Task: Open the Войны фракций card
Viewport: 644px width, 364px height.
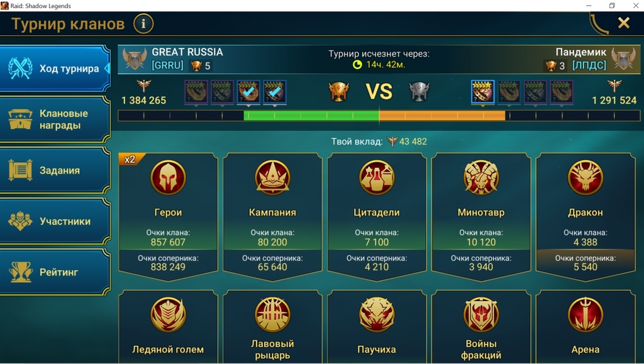Action: point(481,327)
